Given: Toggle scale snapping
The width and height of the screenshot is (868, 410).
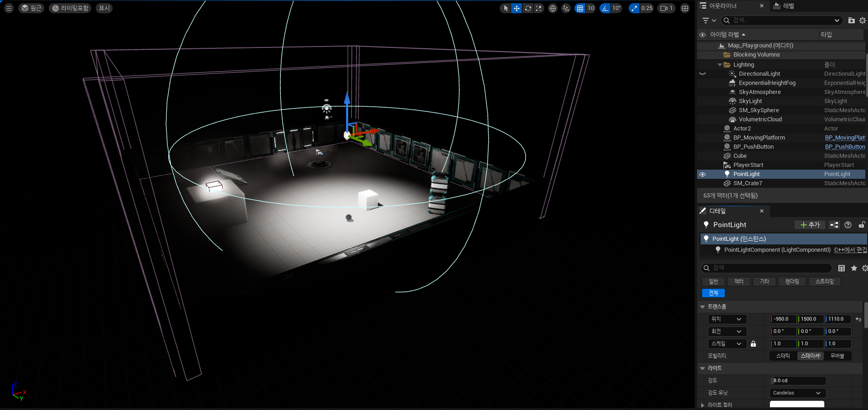Looking at the screenshot, I should click(x=634, y=8).
